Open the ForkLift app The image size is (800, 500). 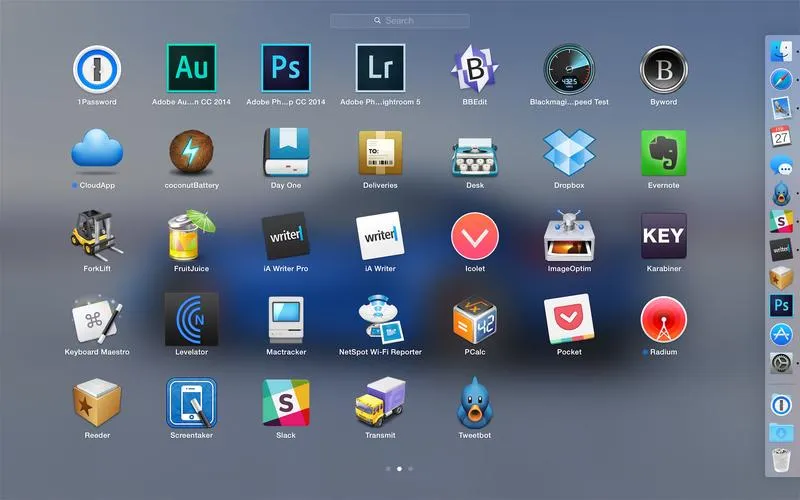point(97,235)
